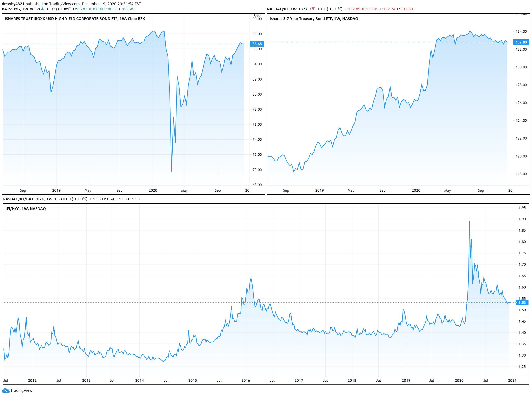Click the 1.25 value on ratio price axis
Viewport: 532px width, 396px height.
click(x=522, y=367)
